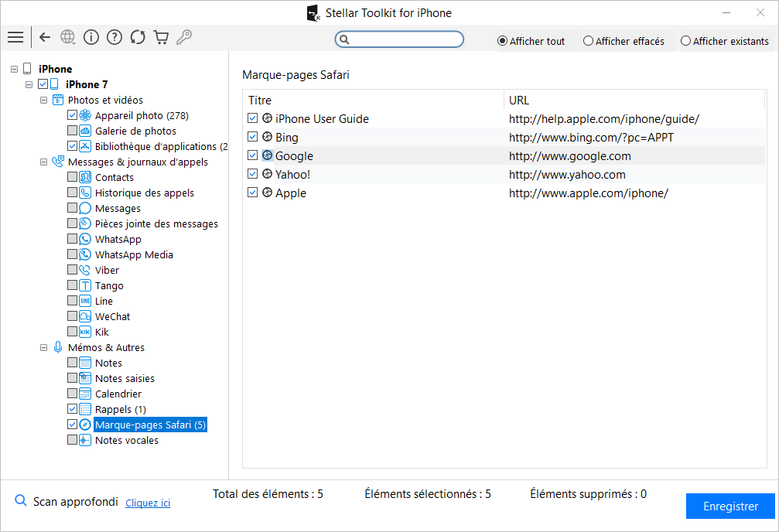Screen dimensions: 779x532
Task: Check the Contacts checkbox
Action: tap(72, 177)
